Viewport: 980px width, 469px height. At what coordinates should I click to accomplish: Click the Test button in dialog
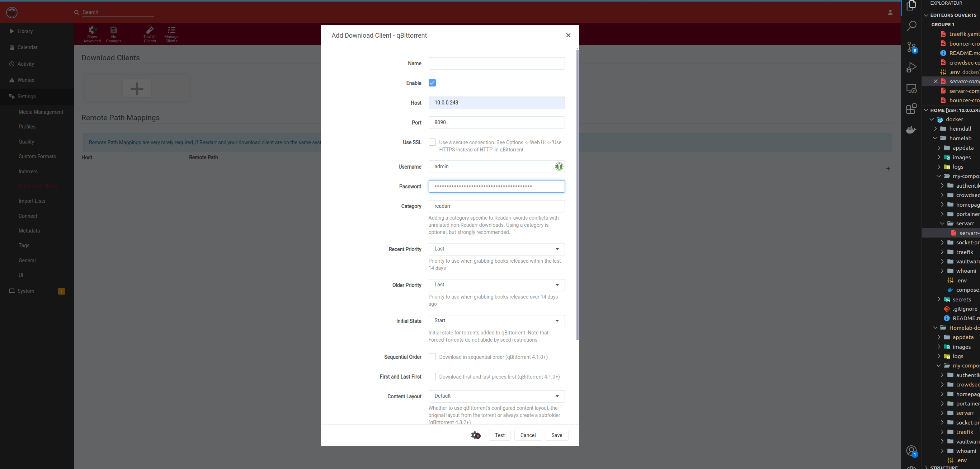coord(500,435)
